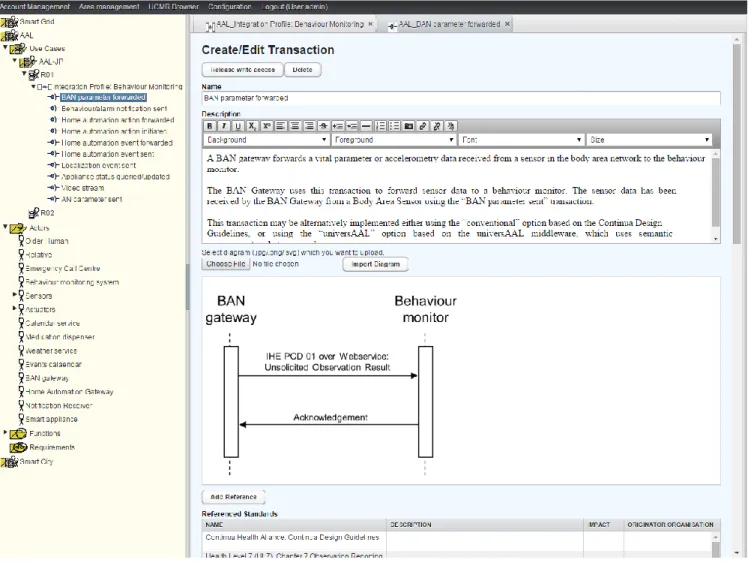Viewport: 748px width, 563px height.
Task: Toggle underline formatting in description editor
Action: (238, 126)
